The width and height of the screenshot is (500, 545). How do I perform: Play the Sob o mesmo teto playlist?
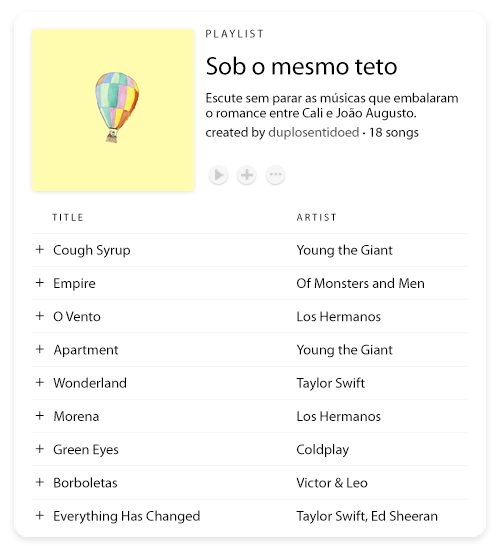coord(219,175)
